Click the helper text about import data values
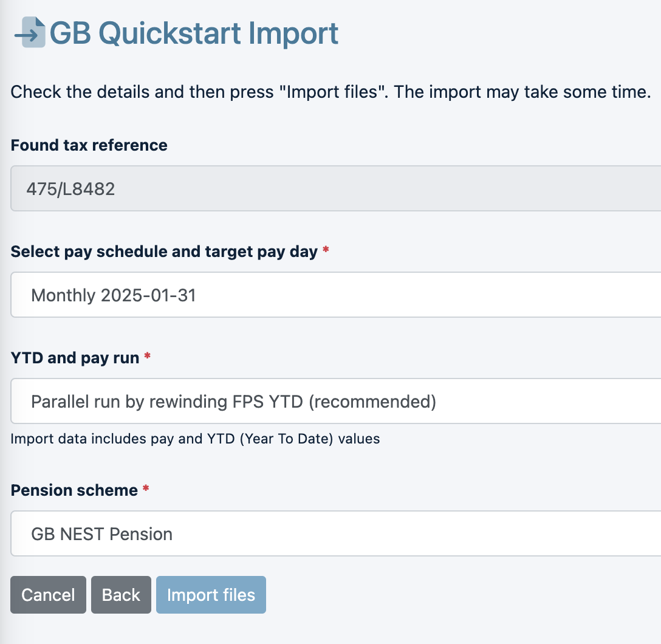 [x=194, y=439]
